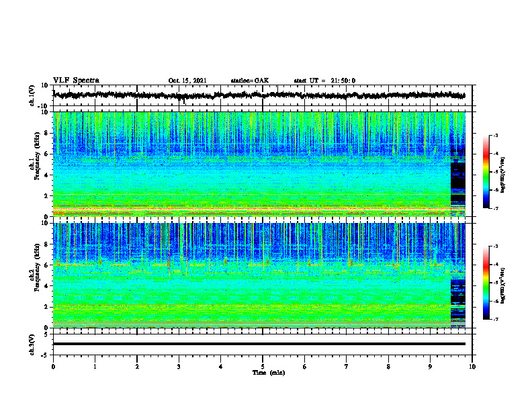532x411 pixels.
Task: Pick the ch.1 spectrogram color scale bar
Action: [x=486, y=172]
